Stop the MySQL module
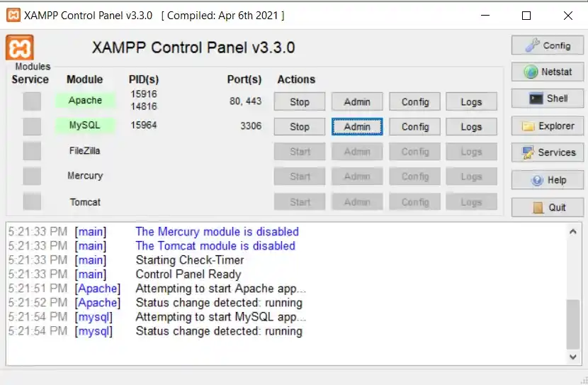 (299, 127)
